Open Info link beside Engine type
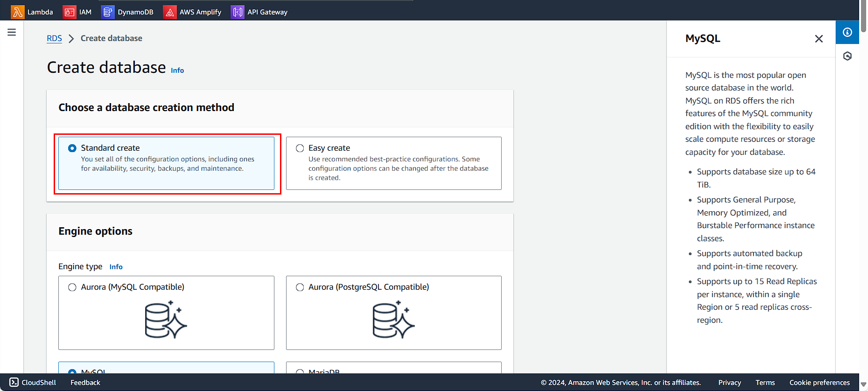 [116, 267]
